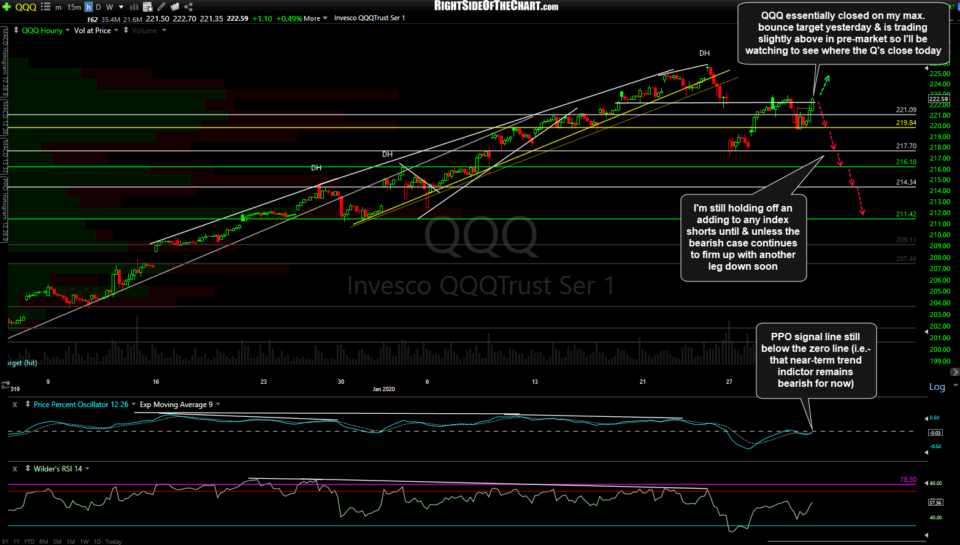Click the share chart icon

pyautogui.click(x=189, y=7)
